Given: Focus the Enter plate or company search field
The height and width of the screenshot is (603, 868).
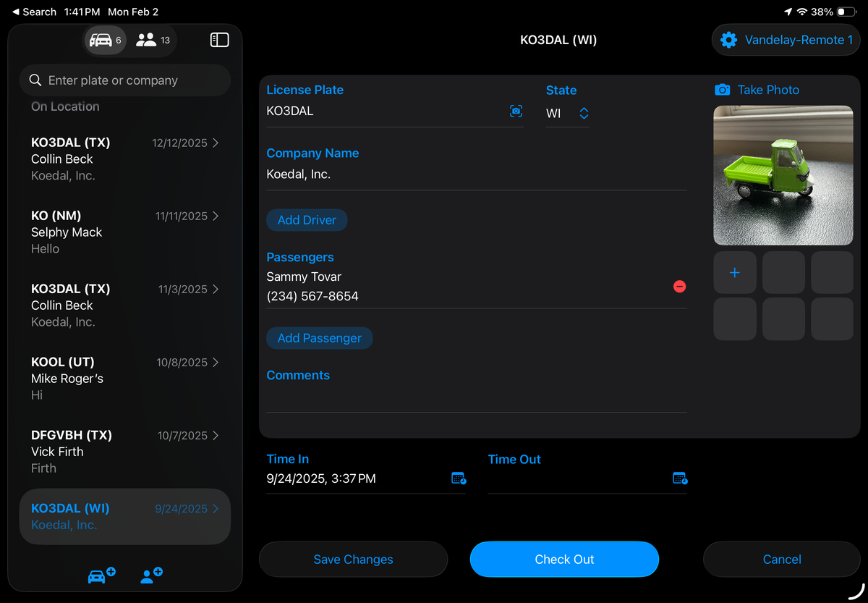Looking at the screenshot, I should (125, 80).
